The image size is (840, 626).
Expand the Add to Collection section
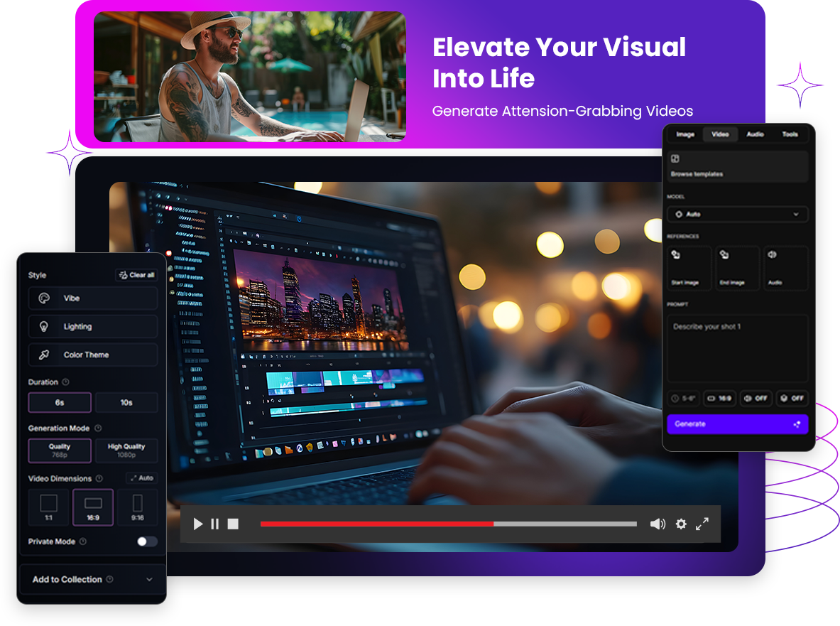coord(92,580)
